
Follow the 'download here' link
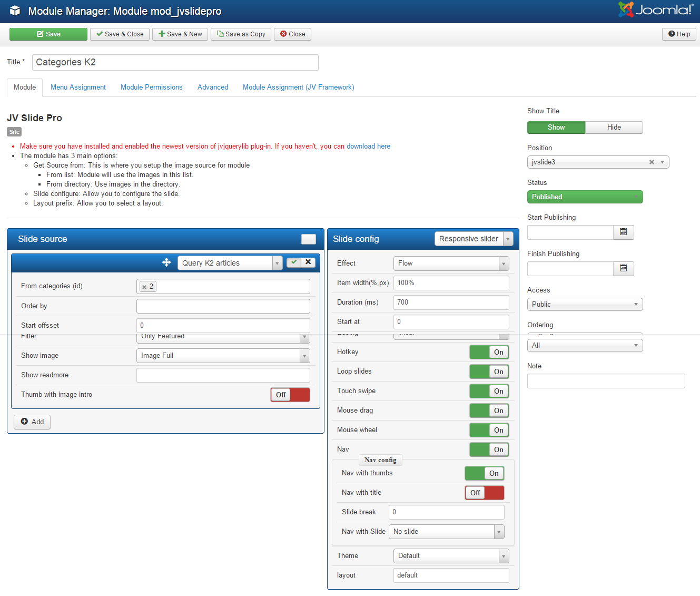pyautogui.click(x=369, y=146)
